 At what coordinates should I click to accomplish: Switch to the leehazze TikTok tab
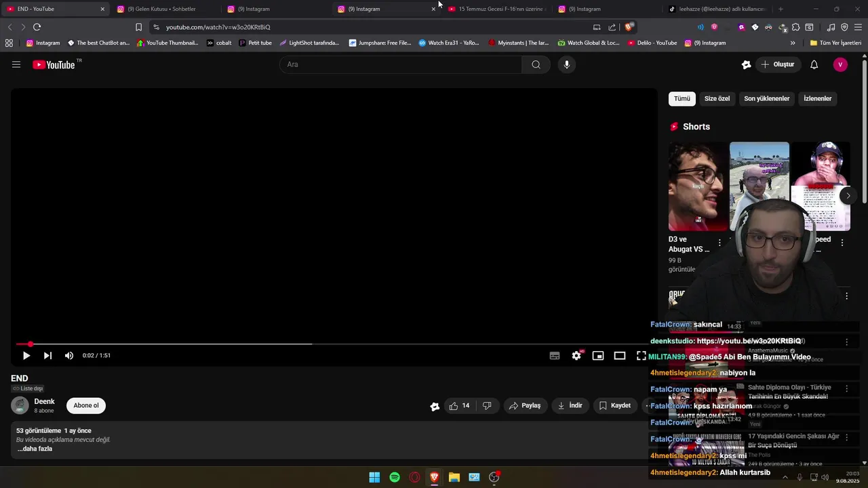717,9
